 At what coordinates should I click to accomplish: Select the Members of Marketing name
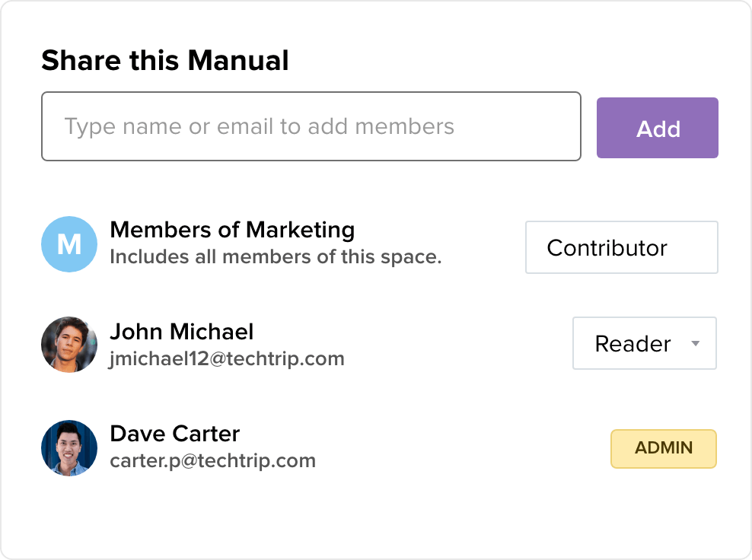coord(232,230)
